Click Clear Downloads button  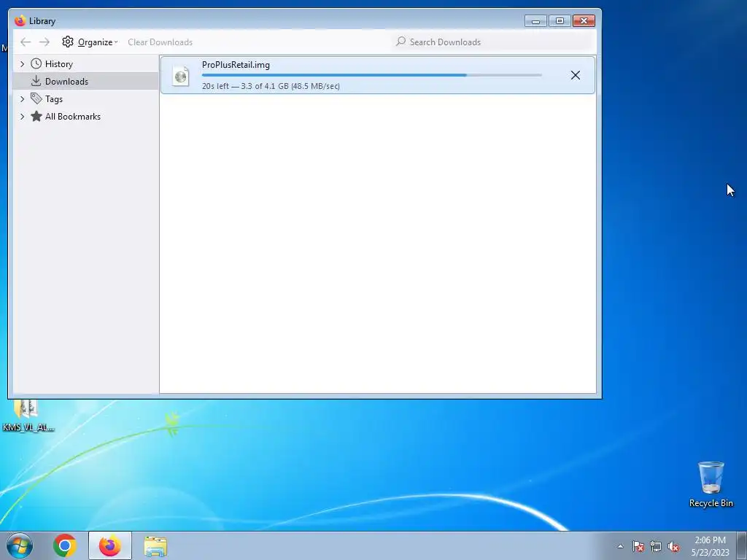coord(160,42)
